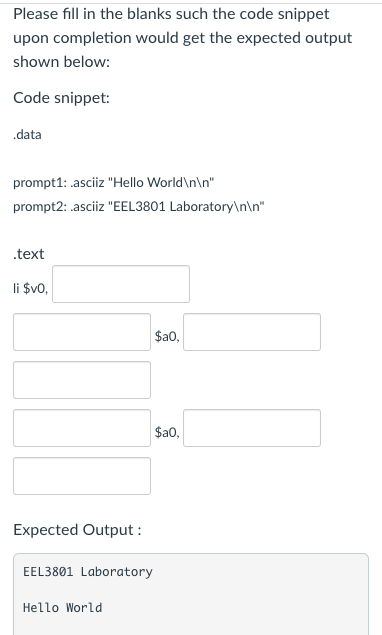Click the EEL3801 Laboratory output line
Viewport: 382px width, 635px height.
pyautogui.click(x=88, y=572)
